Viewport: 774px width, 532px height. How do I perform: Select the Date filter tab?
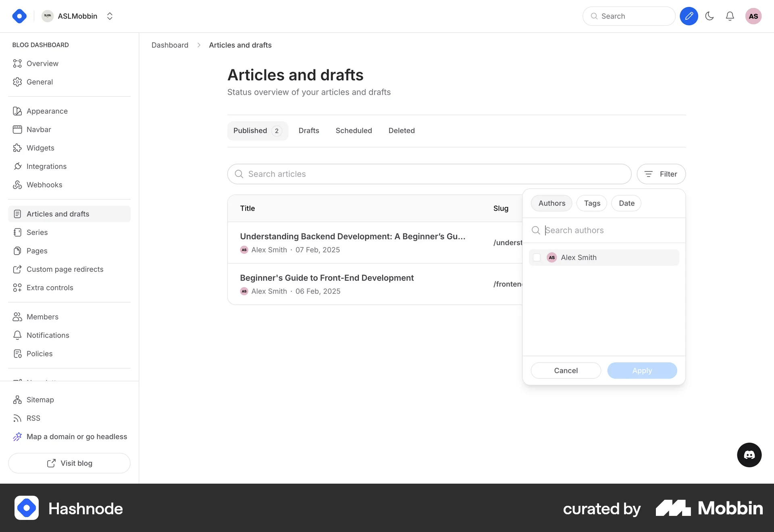click(626, 203)
